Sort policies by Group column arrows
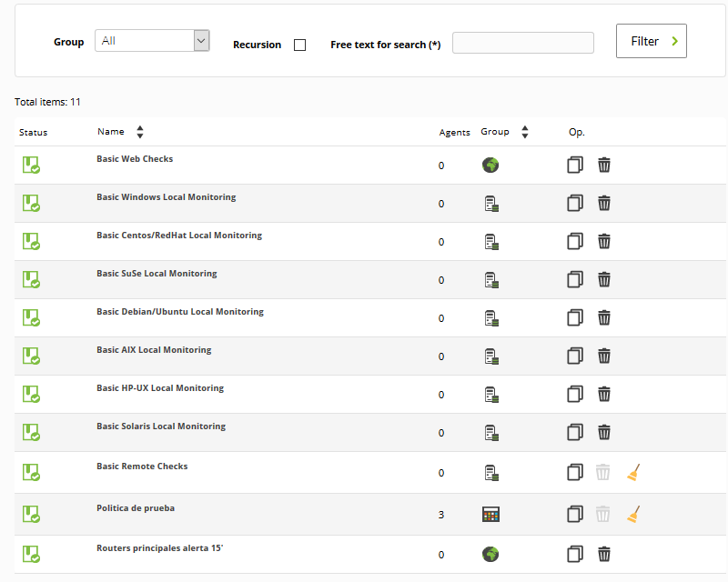The height and width of the screenshot is (582, 728). (x=525, y=132)
